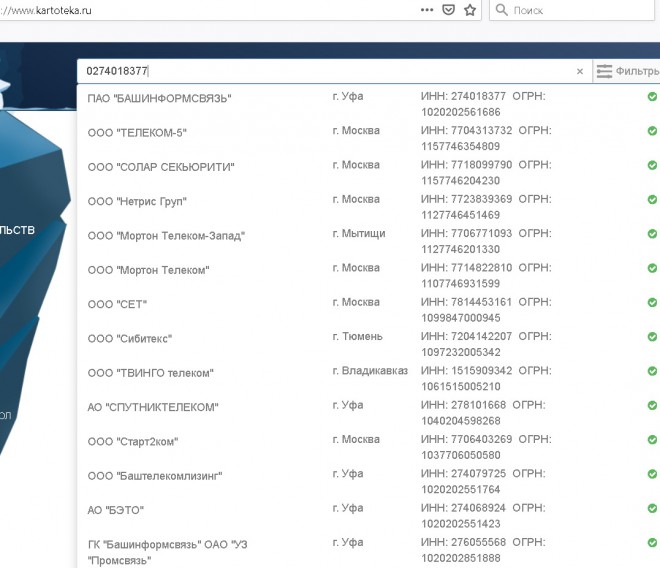Click green check for Баштелекомлизинг row
660x568 pixels.
tap(652, 474)
